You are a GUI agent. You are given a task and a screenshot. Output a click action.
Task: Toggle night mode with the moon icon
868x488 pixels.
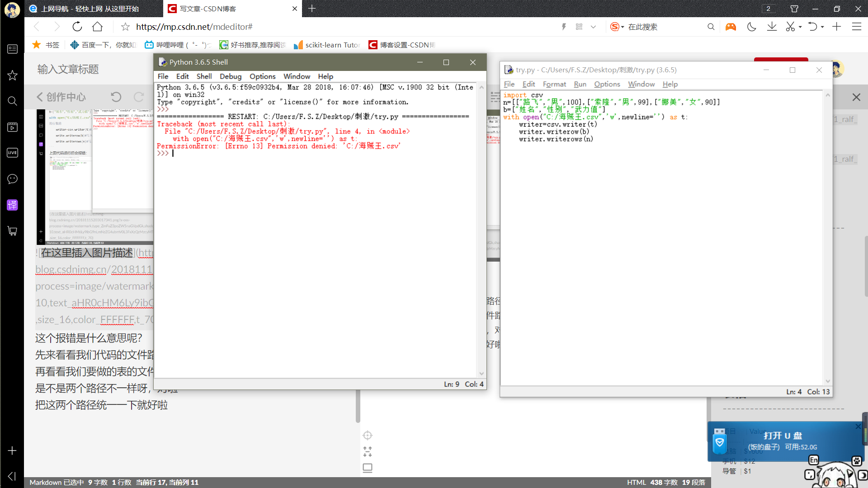coord(751,27)
